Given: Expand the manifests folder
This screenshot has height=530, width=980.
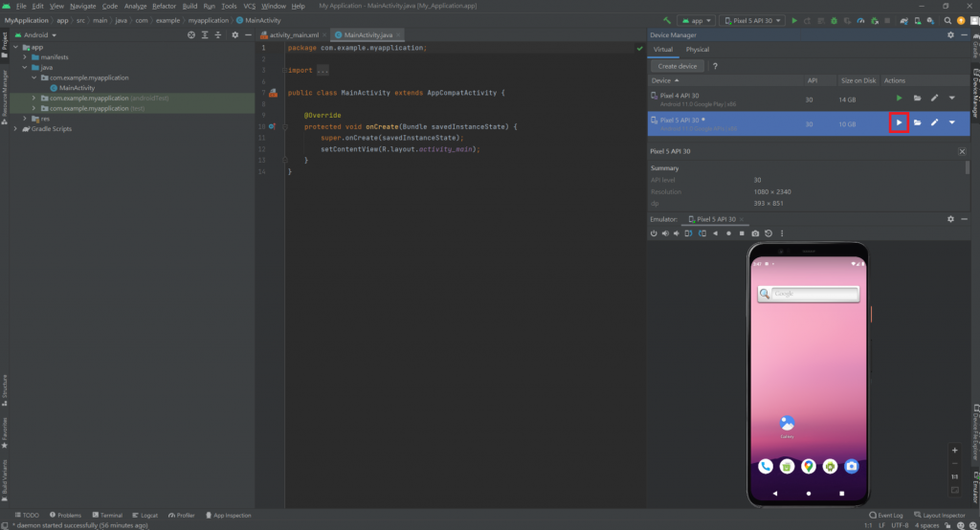Looking at the screenshot, I should (25, 56).
